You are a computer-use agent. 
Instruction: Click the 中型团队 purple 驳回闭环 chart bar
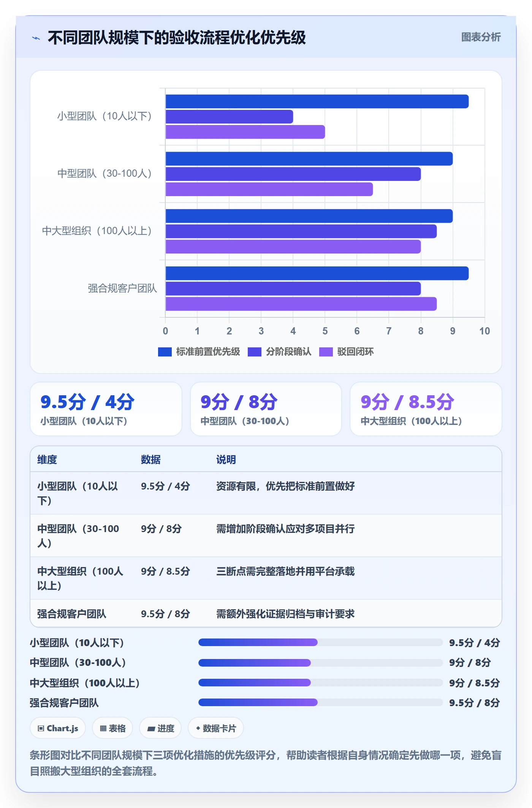269,189
